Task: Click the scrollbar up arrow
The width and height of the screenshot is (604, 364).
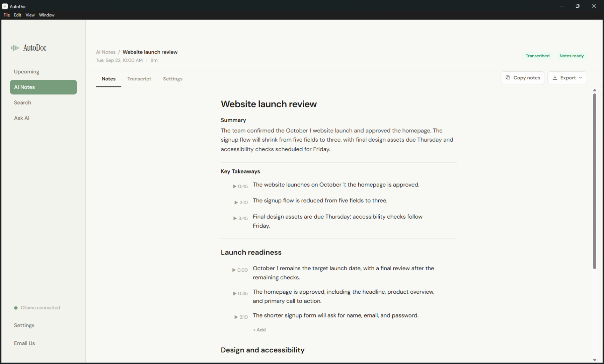Action: pyautogui.click(x=595, y=90)
